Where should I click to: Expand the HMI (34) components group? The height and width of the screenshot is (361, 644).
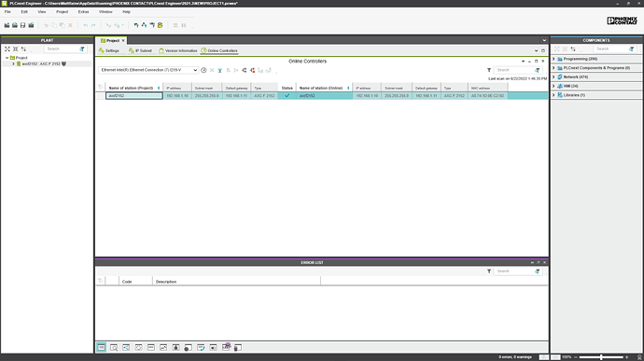point(553,86)
